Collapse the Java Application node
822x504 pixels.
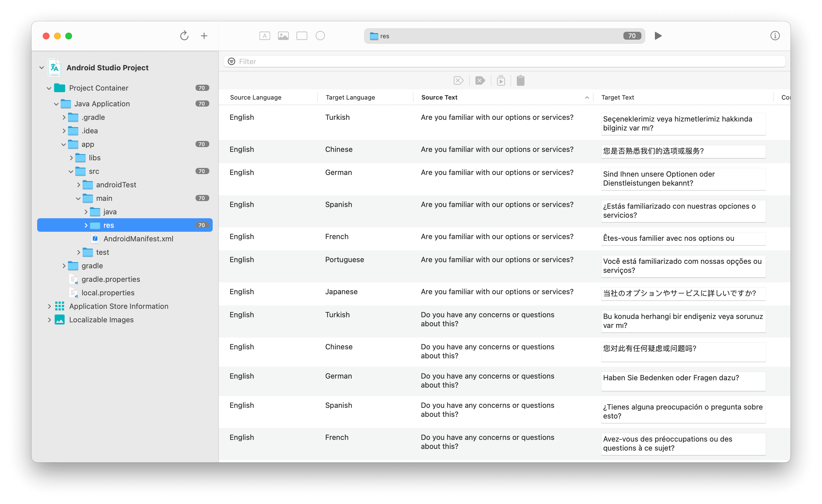(56, 104)
